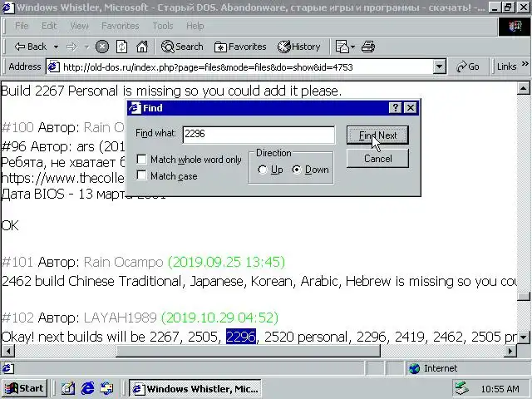Open the View menu

point(79,26)
